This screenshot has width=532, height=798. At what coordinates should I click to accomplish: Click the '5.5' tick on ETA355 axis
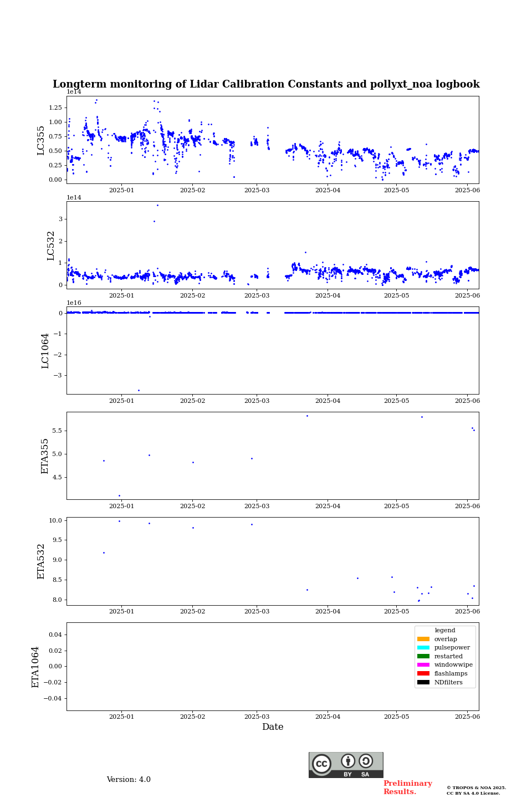pyautogui.click(x=58, y=431)
